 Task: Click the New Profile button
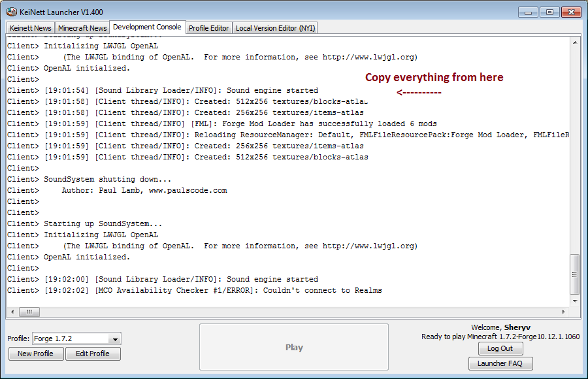tap(36, 354)
